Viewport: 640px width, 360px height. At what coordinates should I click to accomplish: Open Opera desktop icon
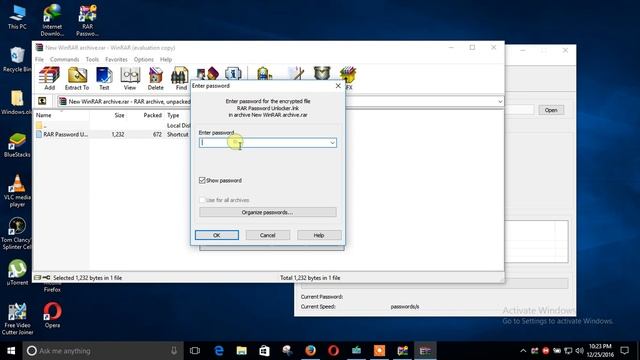click(52, 315)
